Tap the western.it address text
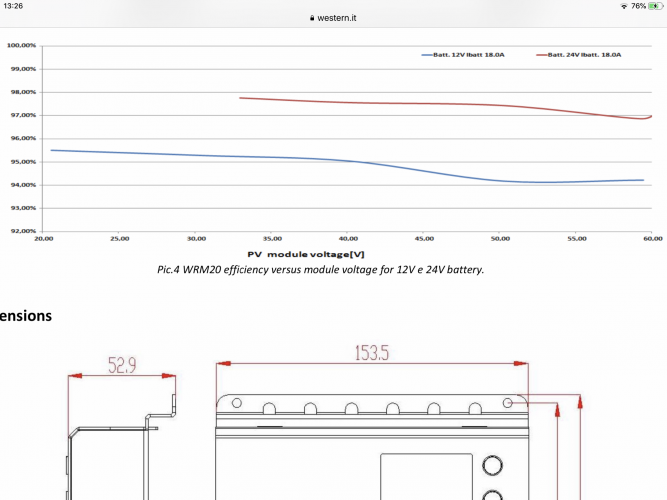The height and width of the screenshot is (500, 667). click(339, 18)
